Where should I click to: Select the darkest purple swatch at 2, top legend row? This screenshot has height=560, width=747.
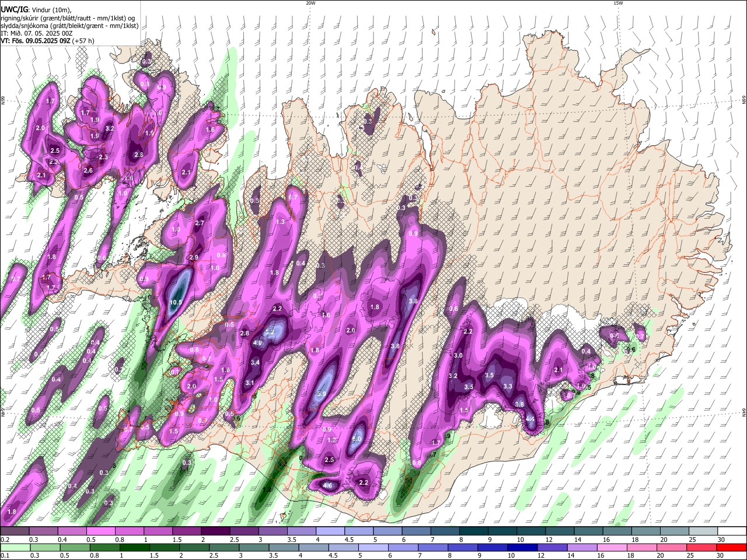click(x=215, y=531)
